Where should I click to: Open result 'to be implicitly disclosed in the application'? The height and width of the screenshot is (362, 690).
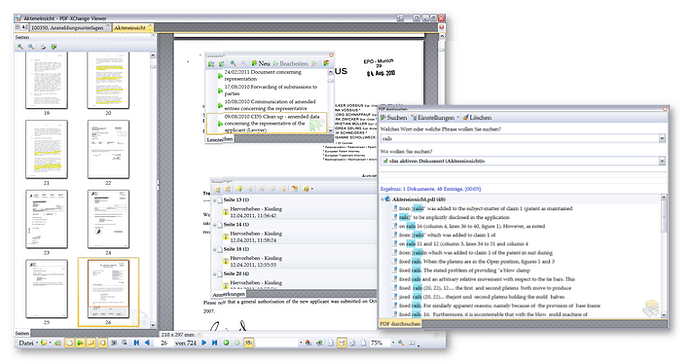[x=454, y=217]
